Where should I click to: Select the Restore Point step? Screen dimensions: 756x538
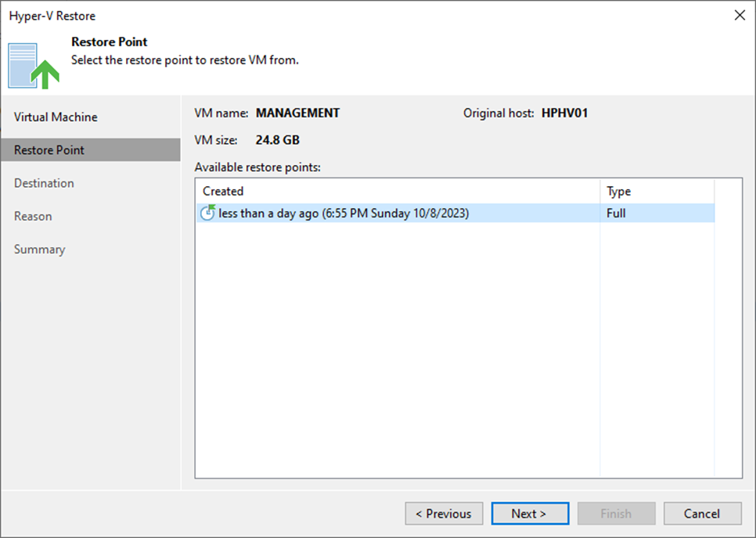[x=91, y=150]
